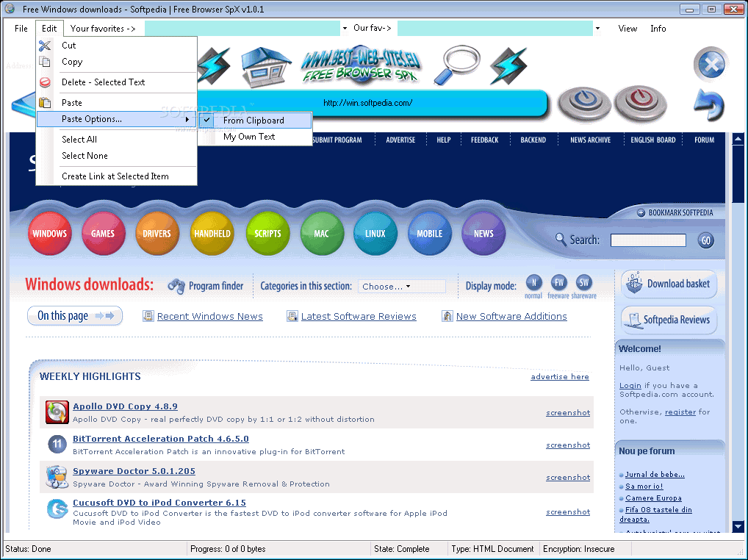Click Cucusoft DVD converter icon

57,509
